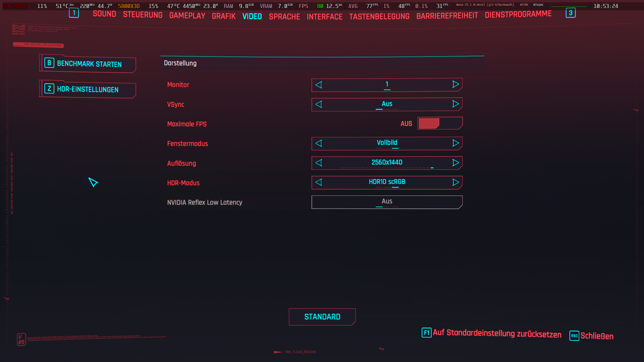Click the left arrow for HDR-Modus
Viewport: 644px width, 362px height.
(319, 182)
